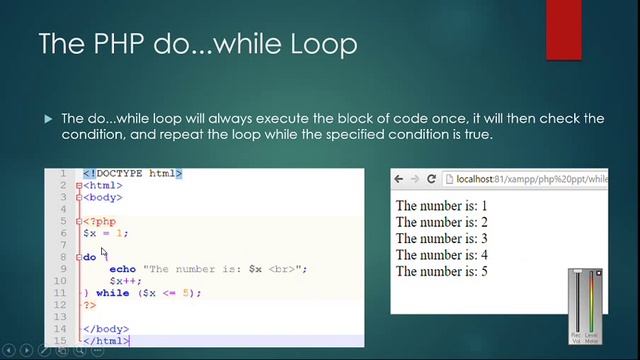Collapse the <?php fold marker on line 5
The width and height of the screenshot is (640, 360).
79,222
